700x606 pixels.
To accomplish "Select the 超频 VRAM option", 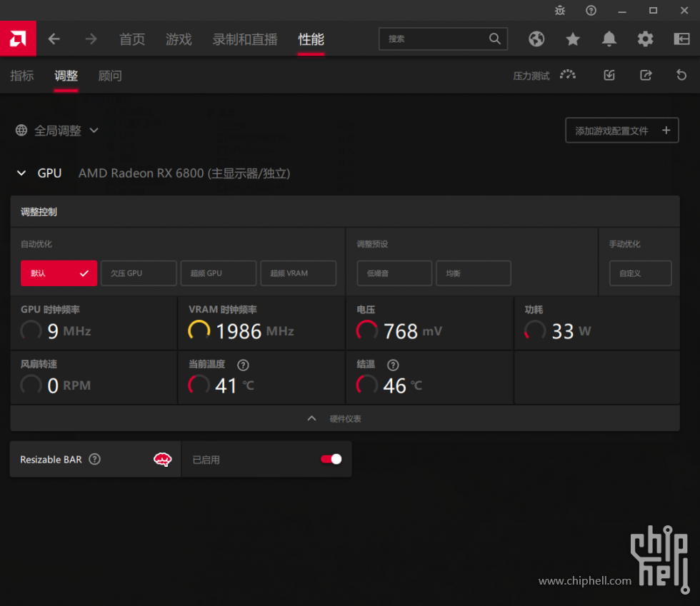I will [299, 273].
